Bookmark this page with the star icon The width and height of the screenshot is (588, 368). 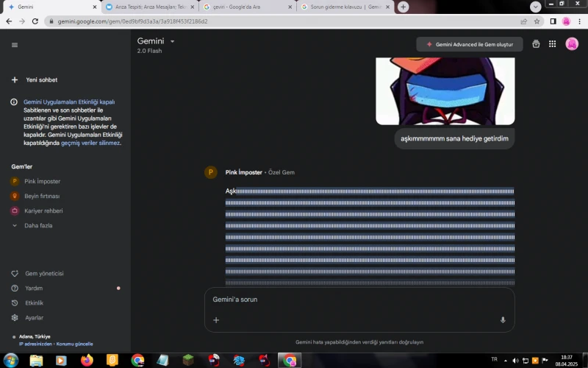(x=537, y=21)
